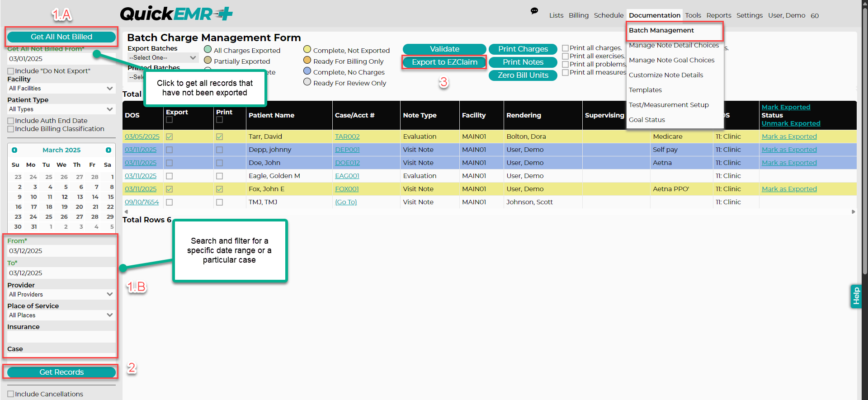Open the User, Demo account menu
The image size is (868, 400).
coord(787,15)
